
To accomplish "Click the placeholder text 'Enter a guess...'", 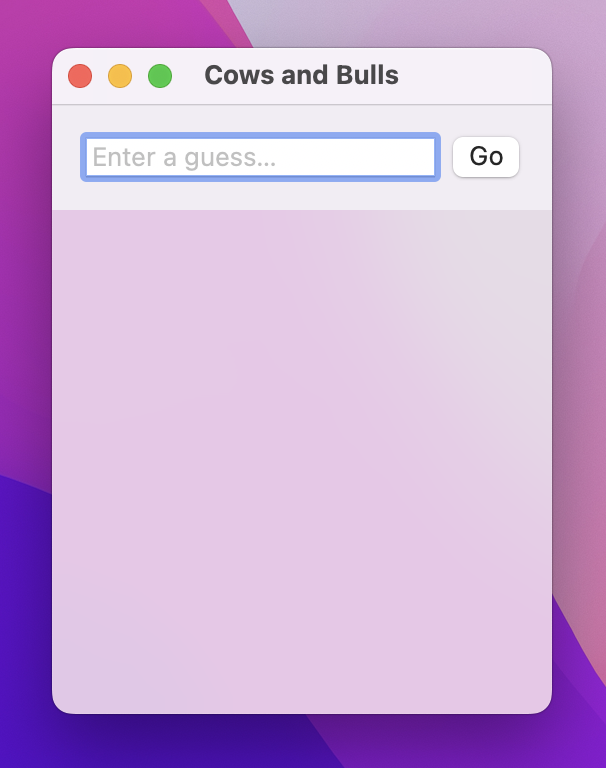I will pos(184,158).
